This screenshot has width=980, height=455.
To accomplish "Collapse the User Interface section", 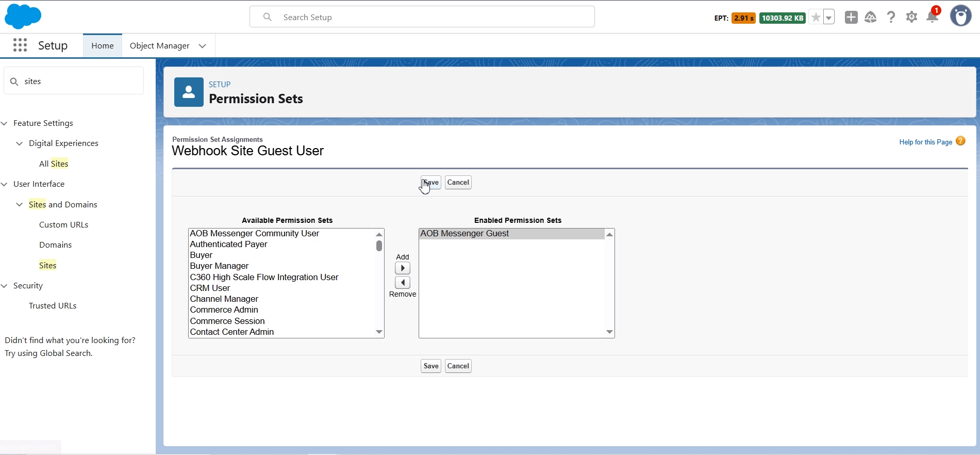I will click(5, 184).
